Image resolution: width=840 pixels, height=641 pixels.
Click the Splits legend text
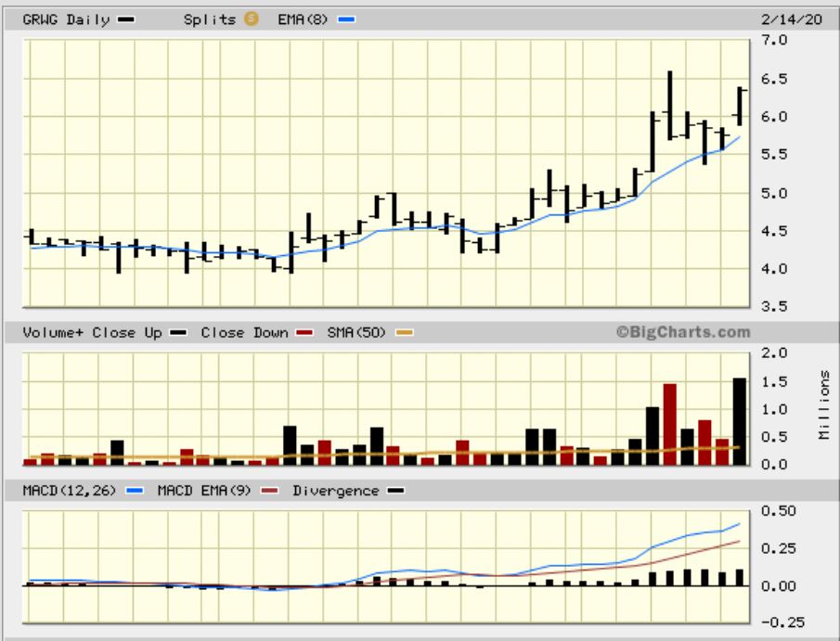210,19
